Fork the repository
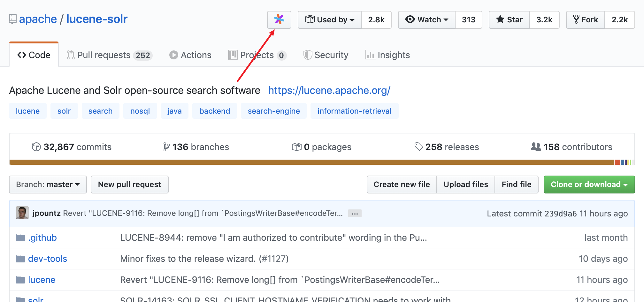 coord(586,19)
